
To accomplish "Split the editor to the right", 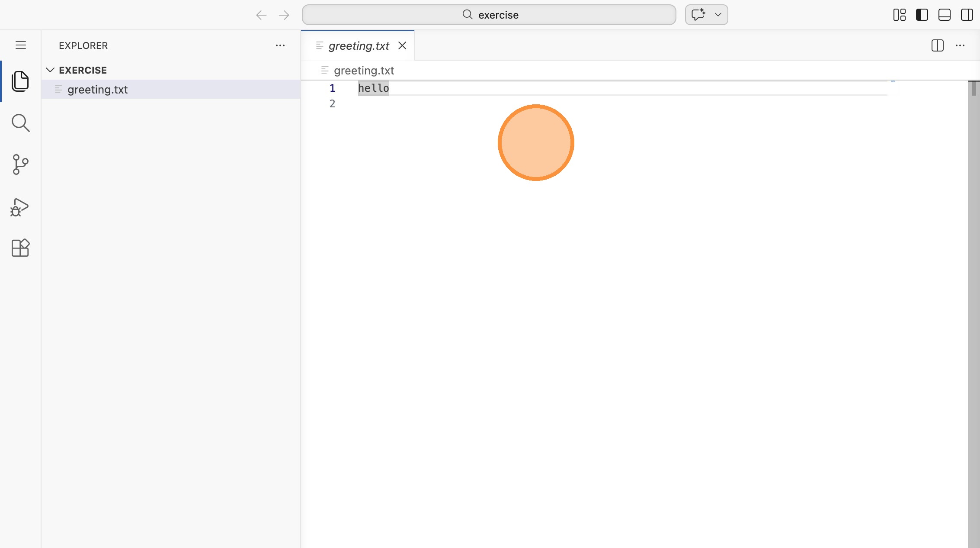I will 937,45.
